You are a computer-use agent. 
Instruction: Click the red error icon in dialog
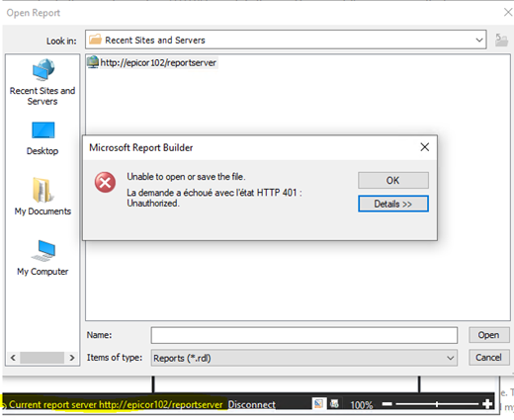coord(105,182)
